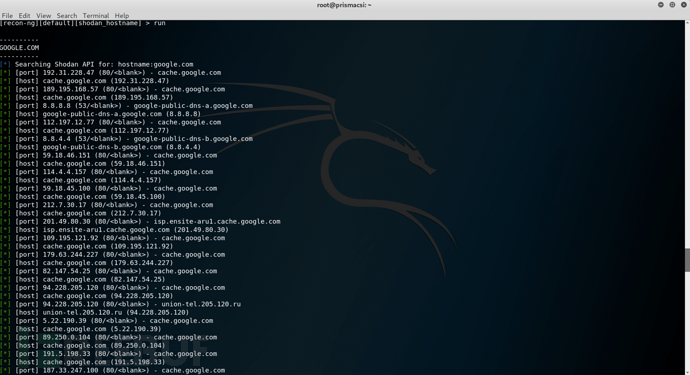The height and width of the screenshot is (375, 690).
Task: Click the '[host] google-public-dns-b.google.com (8.8.4.4)' line
Action: click(x=100, y=147)
